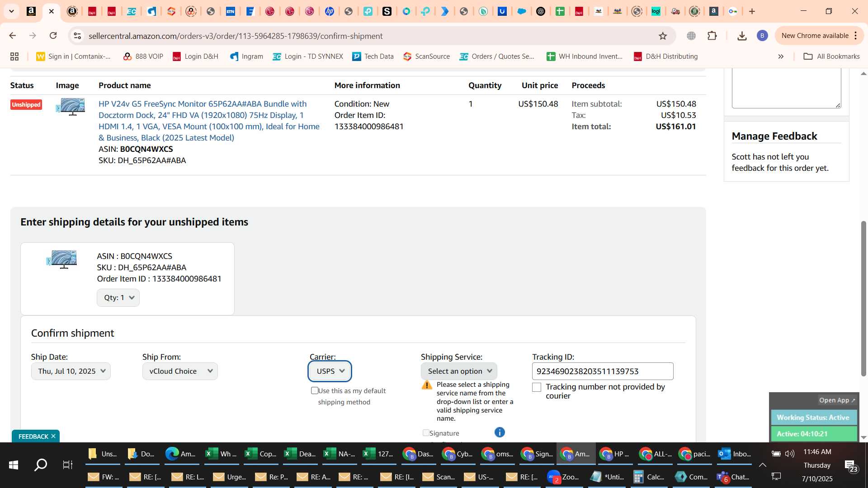Screen dimensions: 868x488
Task: Open the tab search dropdown arrow
Action: tap(11, 11)
